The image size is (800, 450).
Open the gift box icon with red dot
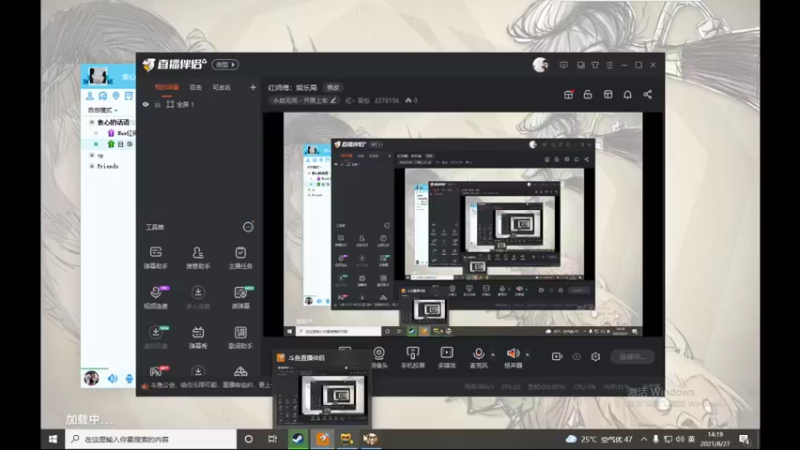pyautogui.click(x=568, y=94)
